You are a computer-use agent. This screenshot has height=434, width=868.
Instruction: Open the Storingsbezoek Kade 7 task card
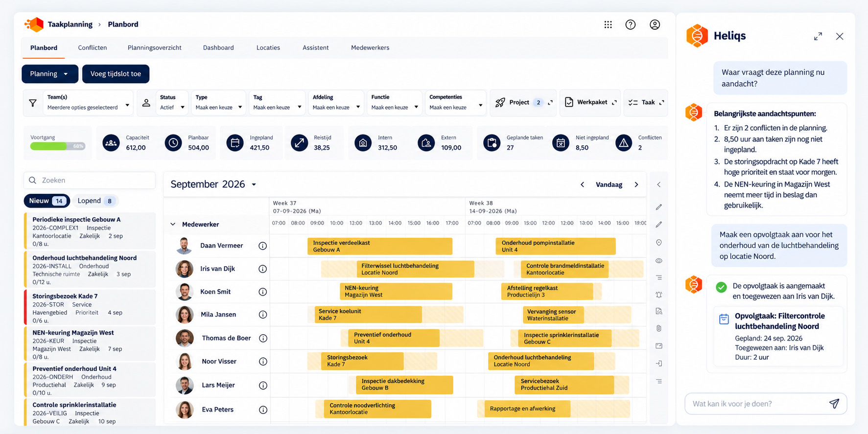click(90, 308)
